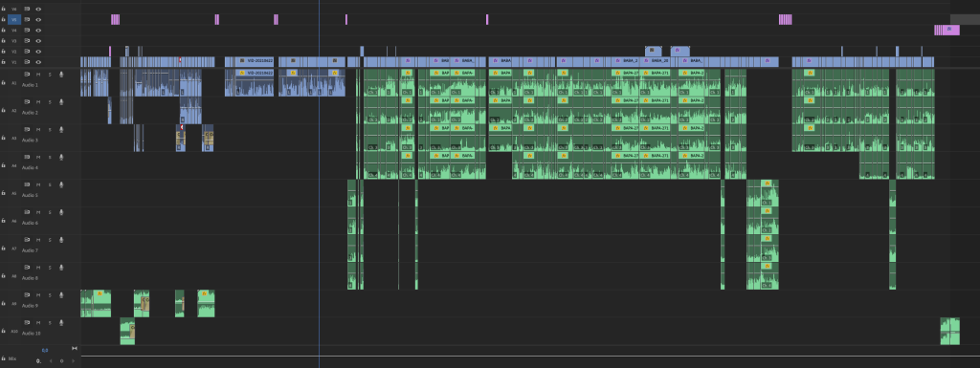Click the Mix track volume value field
Image resolution: width=980 pixels, height=368 pixels.
[x=38, y=361]
